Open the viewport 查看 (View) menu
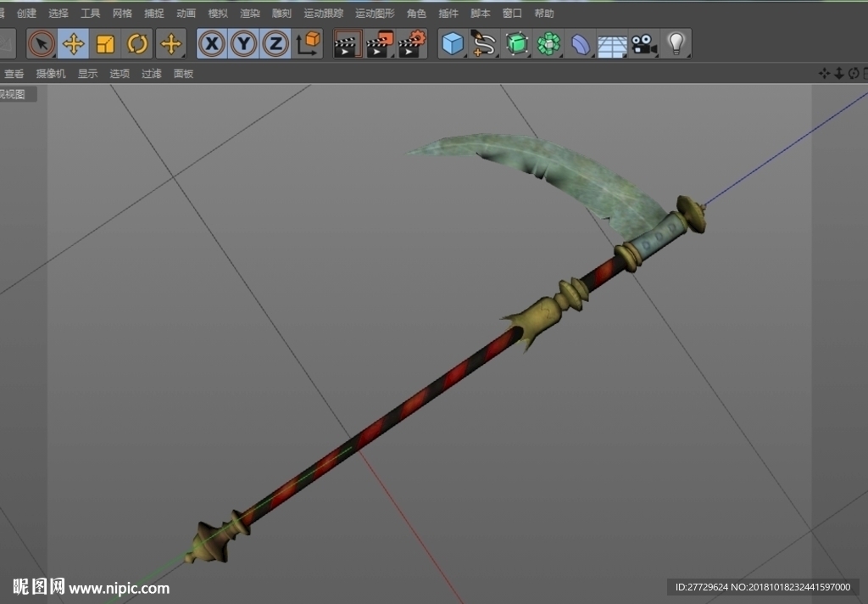 (14, 74)
